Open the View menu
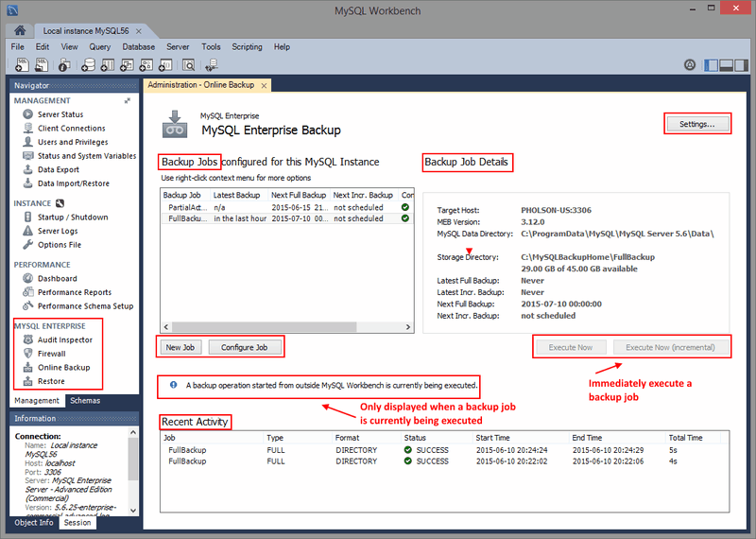Viewport: 756px width, 539px height. [x=69, y=46]
